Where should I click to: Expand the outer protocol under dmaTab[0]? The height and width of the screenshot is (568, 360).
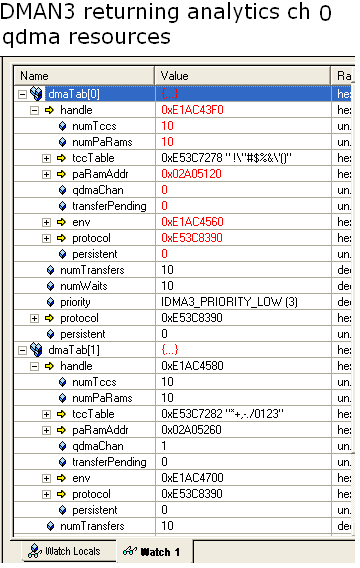tap(34, 318)
